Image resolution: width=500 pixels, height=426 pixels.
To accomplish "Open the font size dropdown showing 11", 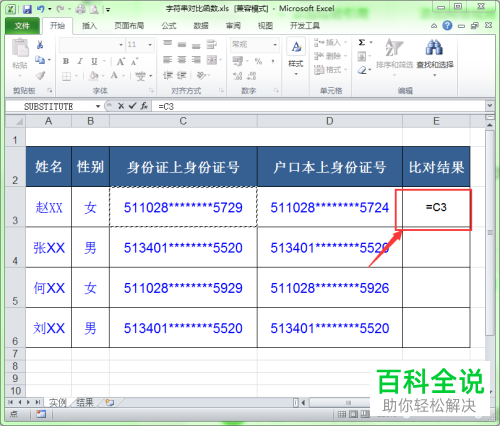I will tap(150, 44).
